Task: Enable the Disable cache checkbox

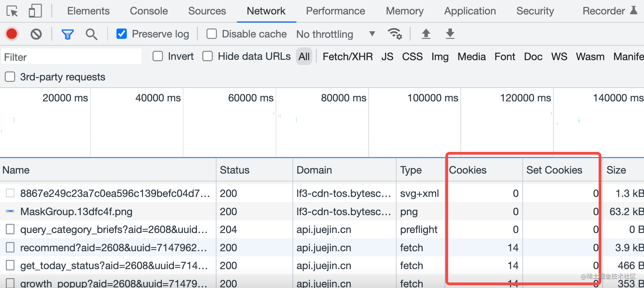Action: point(212,34)
